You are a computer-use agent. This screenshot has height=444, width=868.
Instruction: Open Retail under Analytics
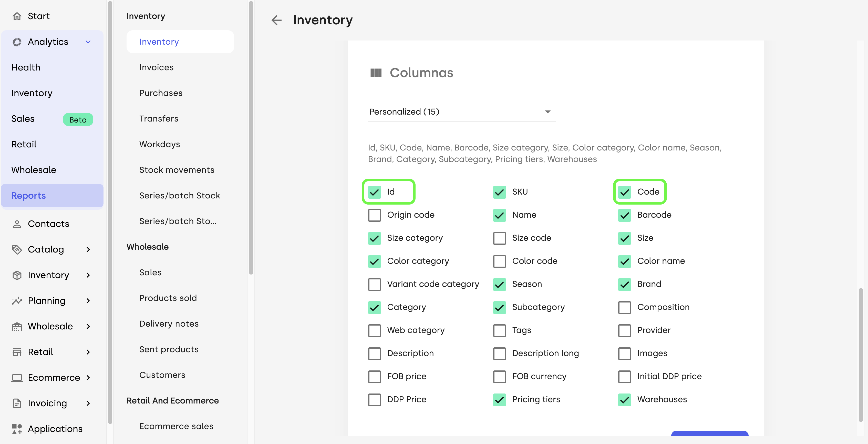(52, 144)
